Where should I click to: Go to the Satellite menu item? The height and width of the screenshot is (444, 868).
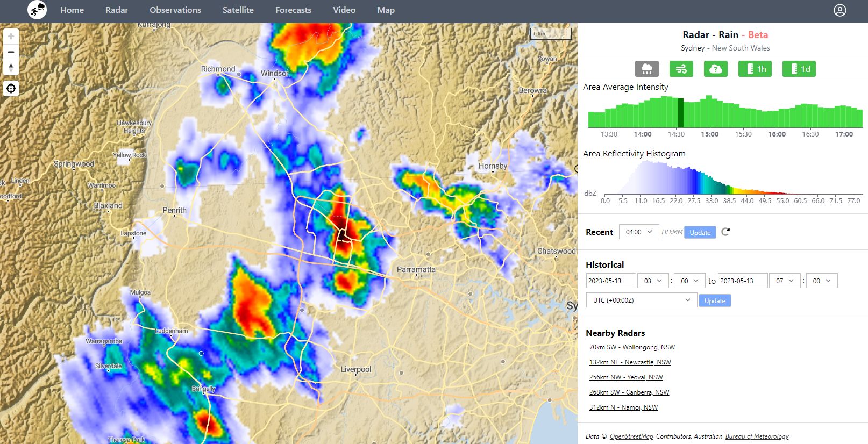tap(238, 10)
